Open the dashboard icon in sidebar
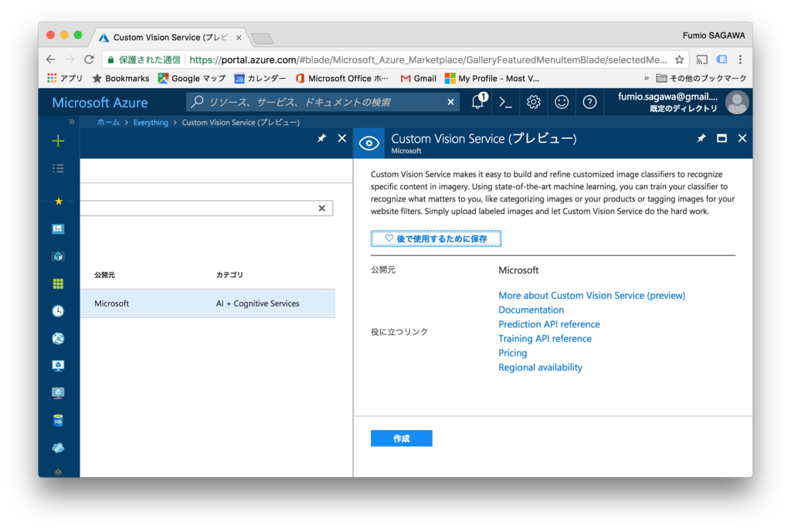Image resolution: width=791 pixels, height=532 pixels. pos(58,229)
